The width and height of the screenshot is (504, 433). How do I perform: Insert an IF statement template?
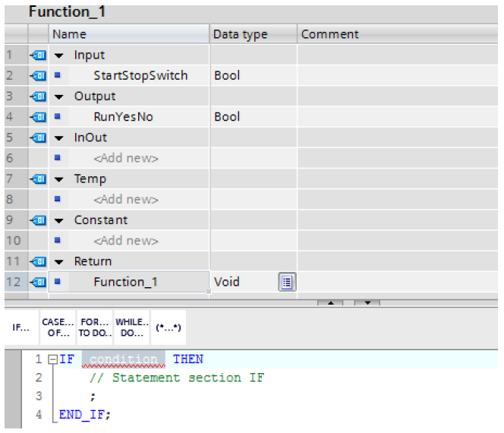pyautogui.click(x=21, y=327)
